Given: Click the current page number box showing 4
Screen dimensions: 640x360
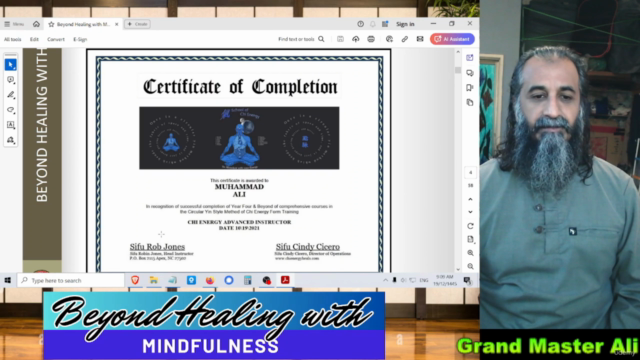Looking at the screenshot, I should click(x=470, y=173).
